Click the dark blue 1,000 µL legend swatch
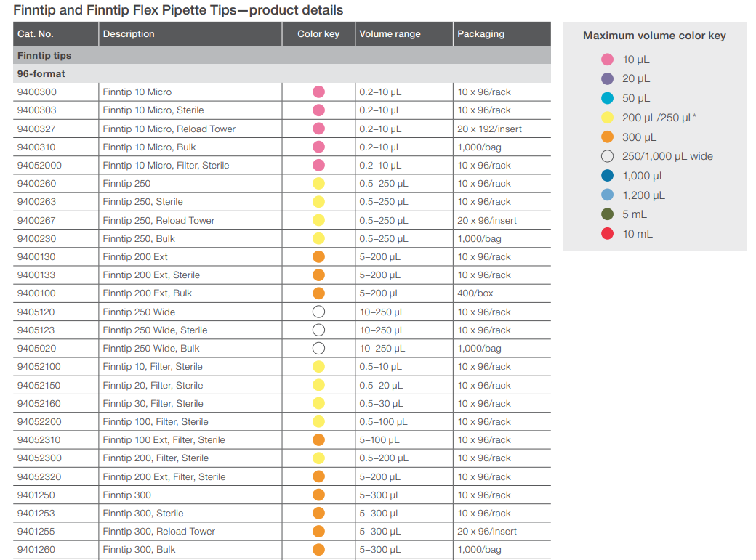The image size is (756, 560). [607, 176]
